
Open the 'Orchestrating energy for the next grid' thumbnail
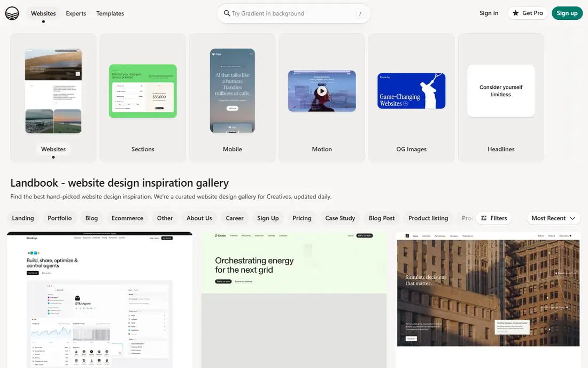coord(294,300)
